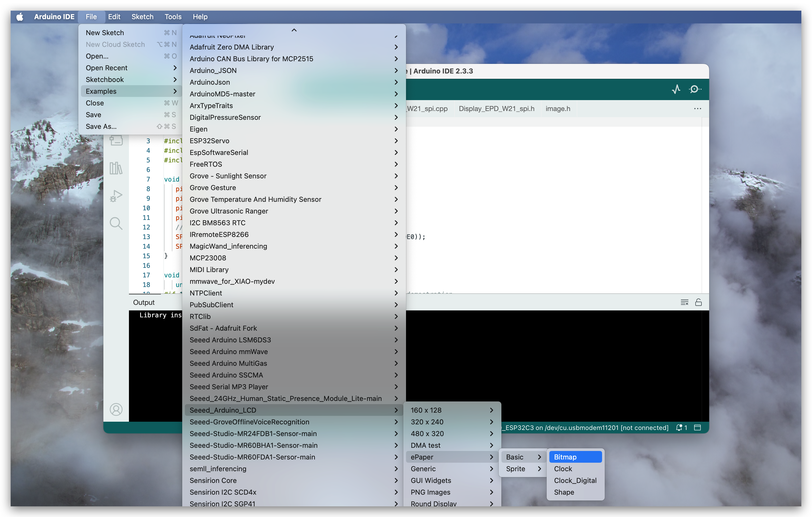
Task: Expand Sketchbook submenu
Action: coord(131,80)
